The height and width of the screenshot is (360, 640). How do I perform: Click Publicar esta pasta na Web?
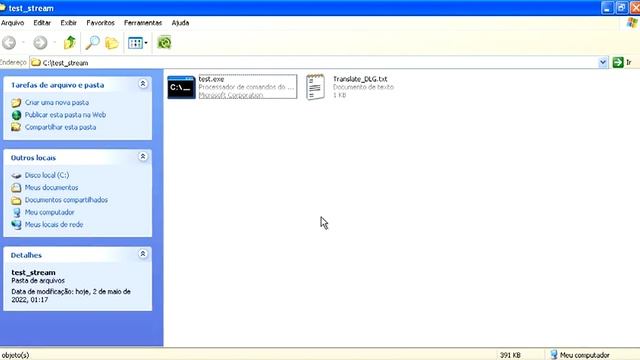coord(65,115)
